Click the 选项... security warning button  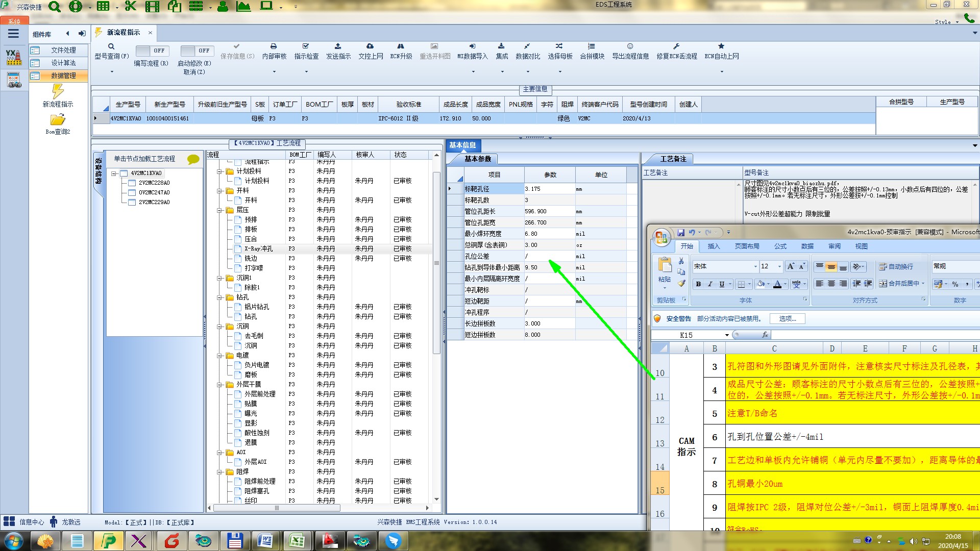[x=788, y=319]
